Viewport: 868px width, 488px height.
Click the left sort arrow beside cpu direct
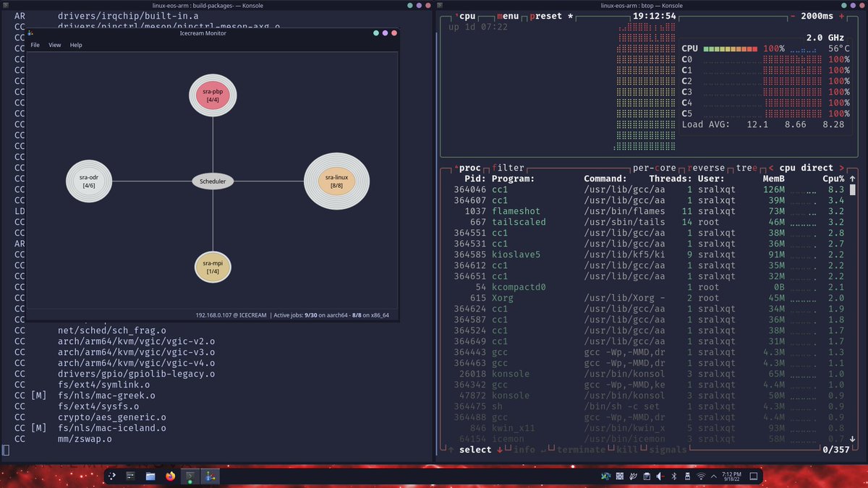pos(771,168)
